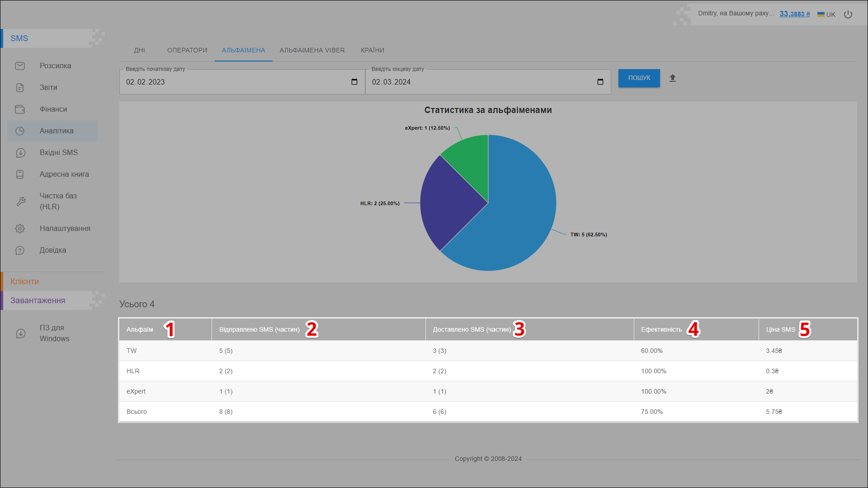
Task: Open the end date calendar picker
Action: (600, 82)
